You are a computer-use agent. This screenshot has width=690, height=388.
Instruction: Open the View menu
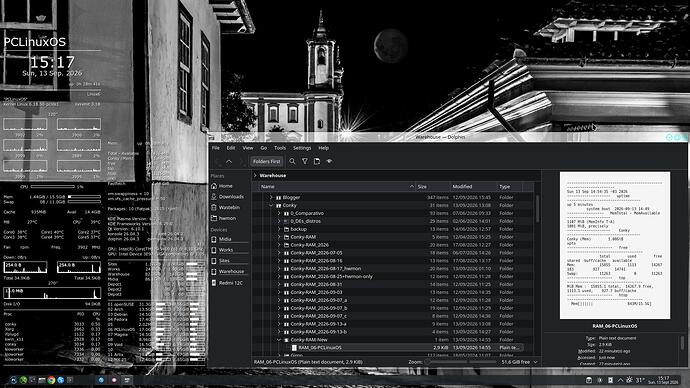(x=248, y=148)
